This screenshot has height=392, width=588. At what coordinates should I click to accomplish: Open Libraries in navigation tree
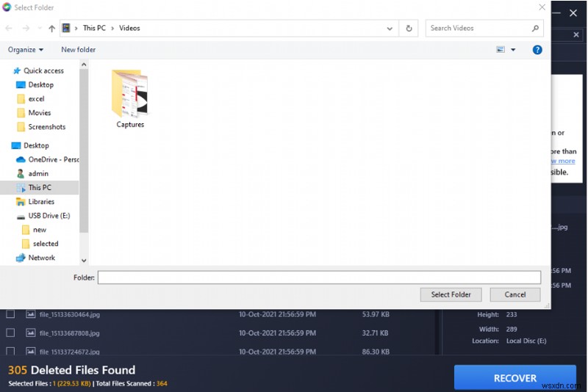click(41, 202)
